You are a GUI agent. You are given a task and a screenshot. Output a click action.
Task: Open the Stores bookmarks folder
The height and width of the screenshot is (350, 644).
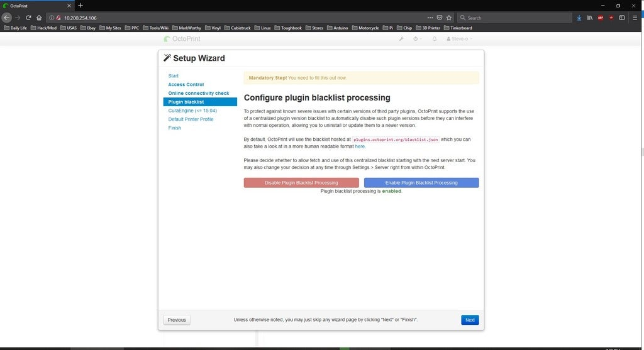pyautogui.click(x=314, y=28)
